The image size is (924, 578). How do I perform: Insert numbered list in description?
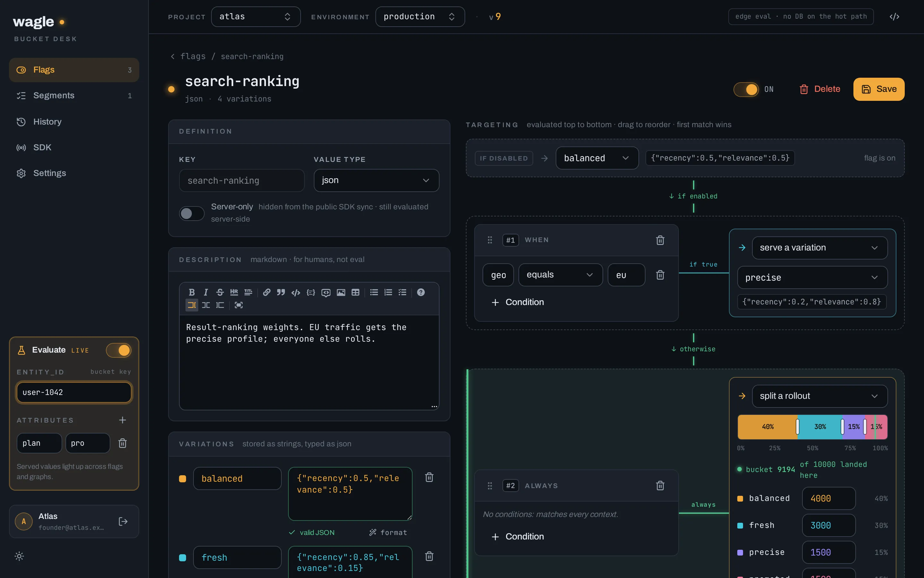click(388, 293)
